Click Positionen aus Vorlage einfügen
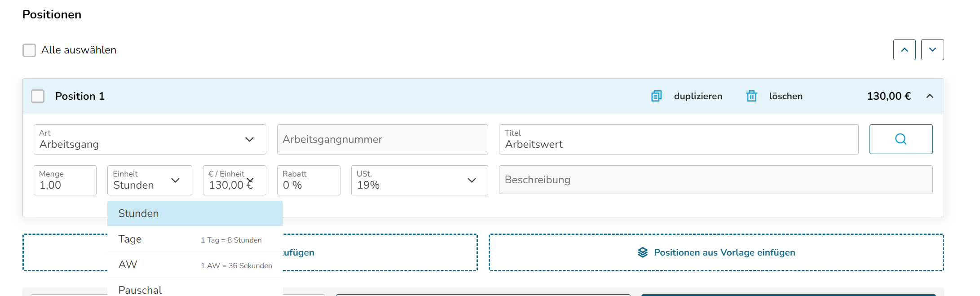This screenshot has width=980, height=296. 724,252
